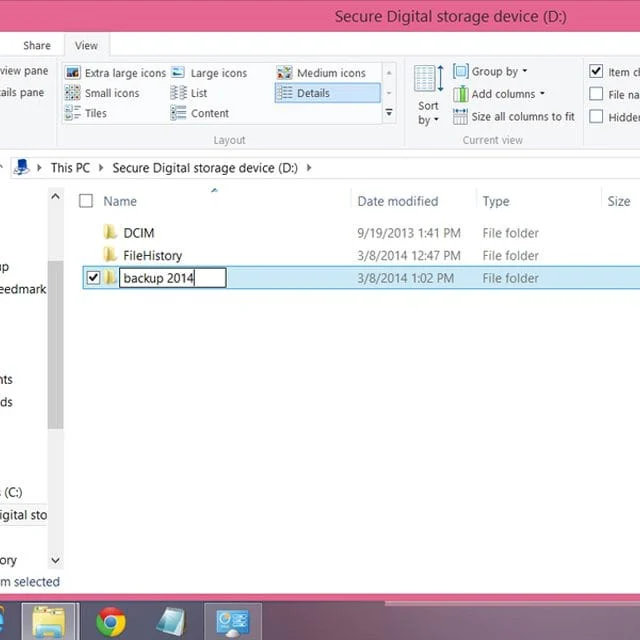640x640 pixels.
Task: Switch to List layout
Action: pyautogui.click(x=189, y=93)
